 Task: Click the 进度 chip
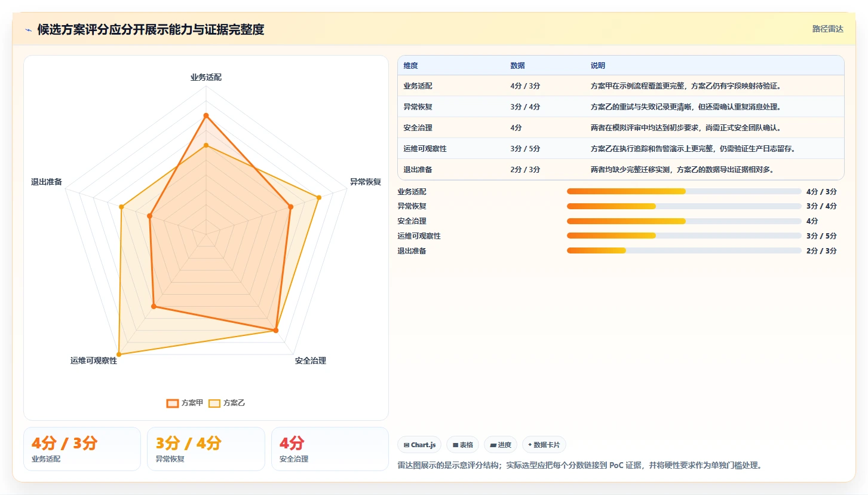(x=501, y=445)
